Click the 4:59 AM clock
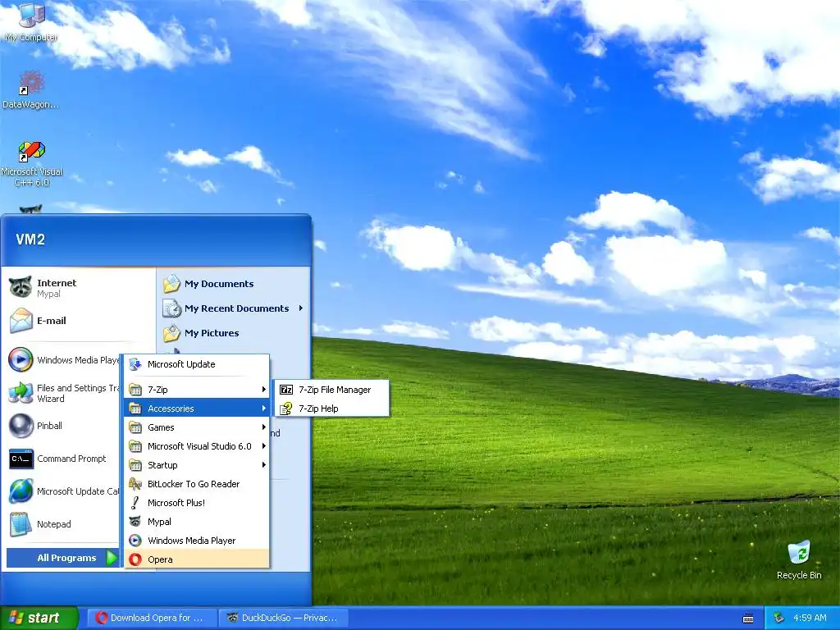The width and height of the screenshot is (840, 630). (x=810, y=618)
